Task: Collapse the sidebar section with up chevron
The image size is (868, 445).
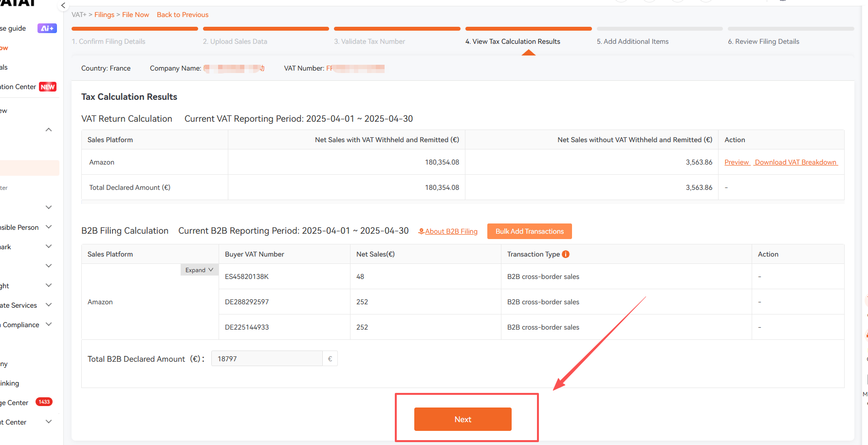Action: 49,130
